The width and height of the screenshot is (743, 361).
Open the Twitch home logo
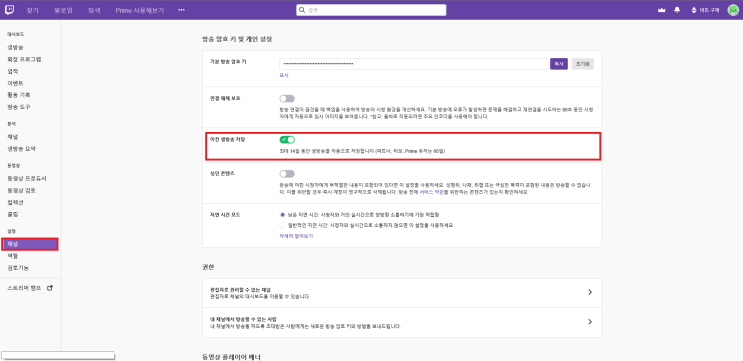[x=9, y=9]
